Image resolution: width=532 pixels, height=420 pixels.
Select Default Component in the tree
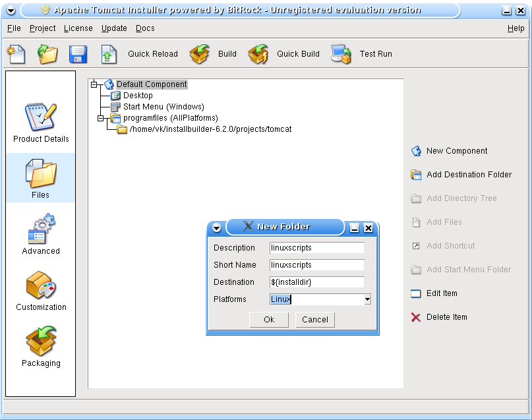point(152,84)
